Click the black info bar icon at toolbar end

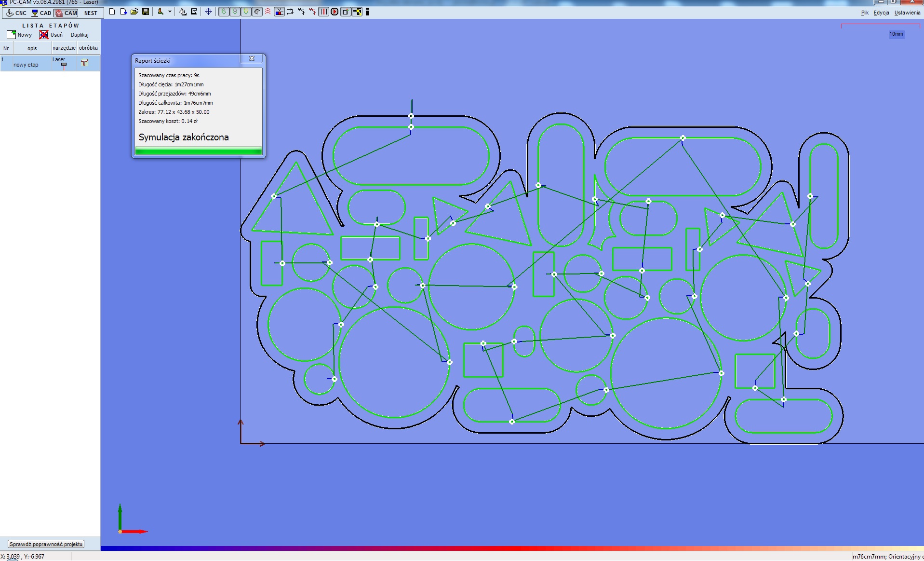point(367,12)
